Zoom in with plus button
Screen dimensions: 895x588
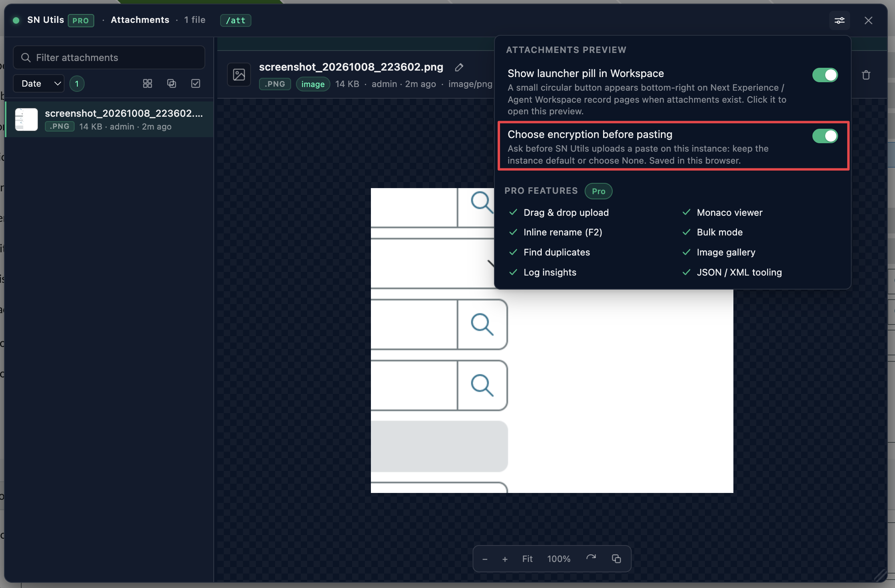[505, 559]
